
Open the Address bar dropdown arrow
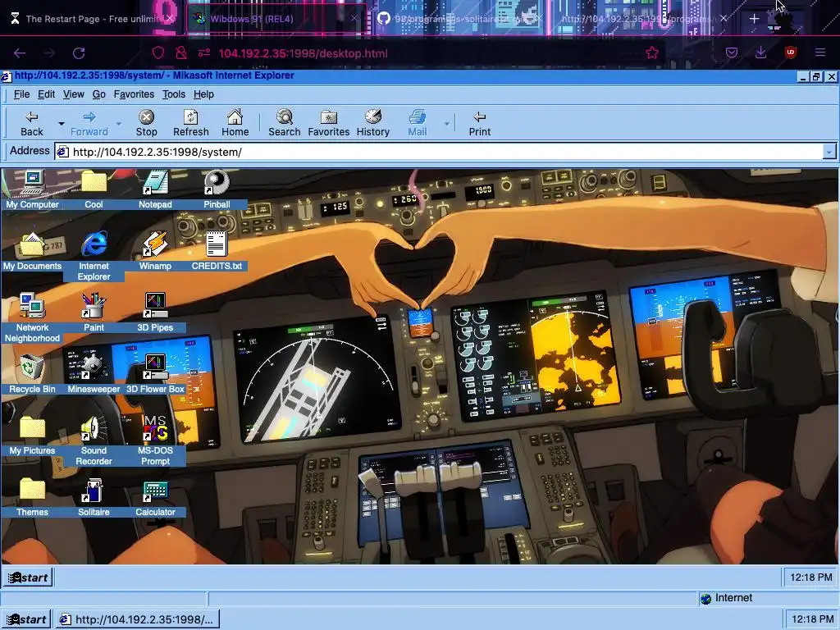(x=829, y=152)
